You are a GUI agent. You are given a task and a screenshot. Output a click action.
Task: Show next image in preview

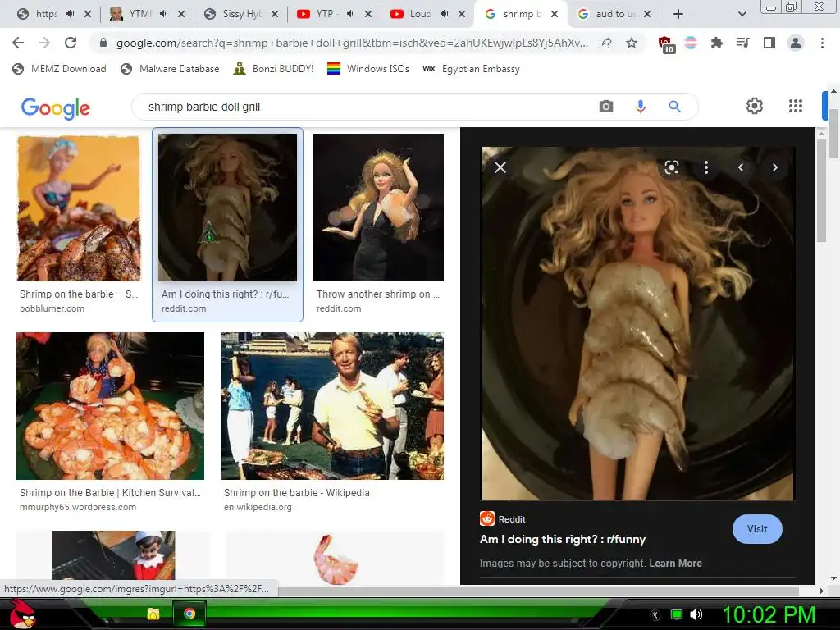(x=774, y=167)
